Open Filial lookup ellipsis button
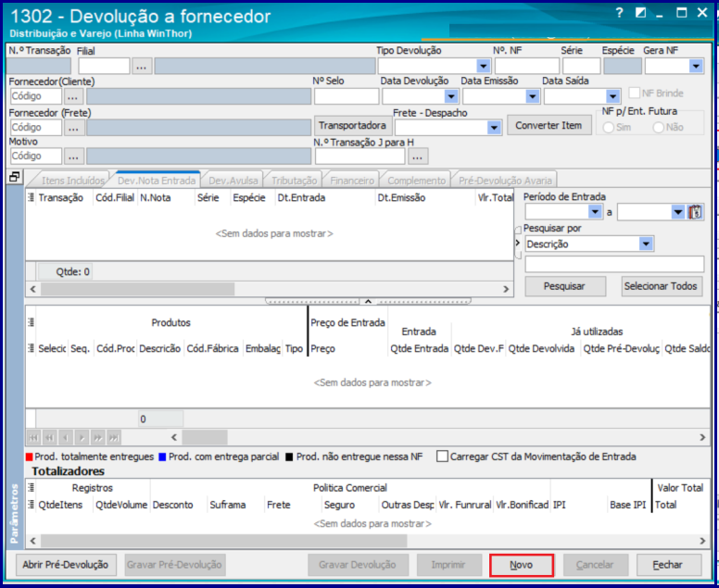The height and width of the screenshot is (588, 719). click(x=142, y=67)
